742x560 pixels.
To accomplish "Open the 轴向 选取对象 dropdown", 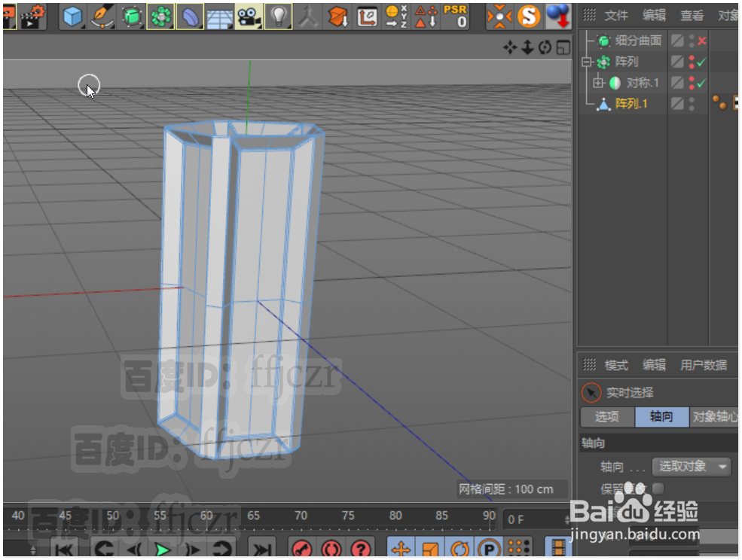I will [692, 467].
